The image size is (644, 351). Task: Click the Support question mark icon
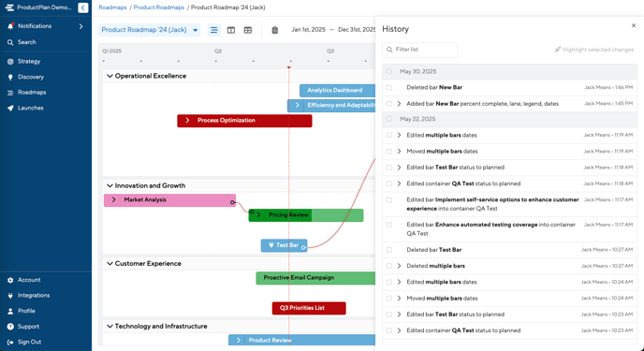click(10, 327)
